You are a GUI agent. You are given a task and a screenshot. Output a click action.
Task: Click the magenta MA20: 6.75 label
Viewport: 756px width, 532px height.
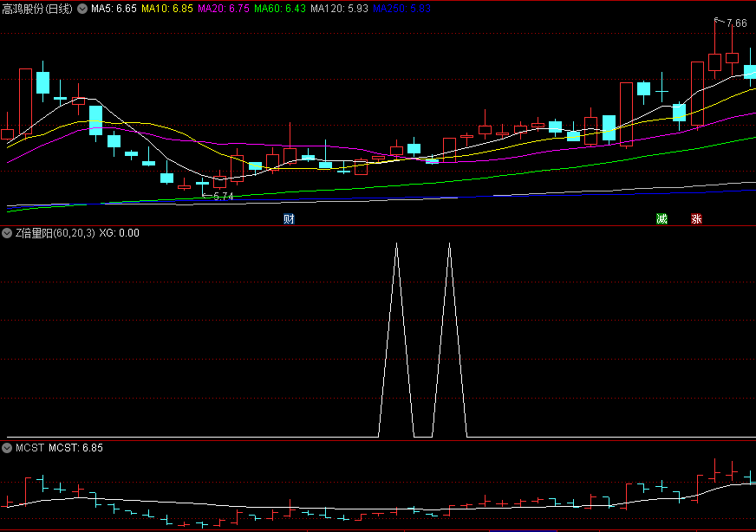(x=224, y=9)
